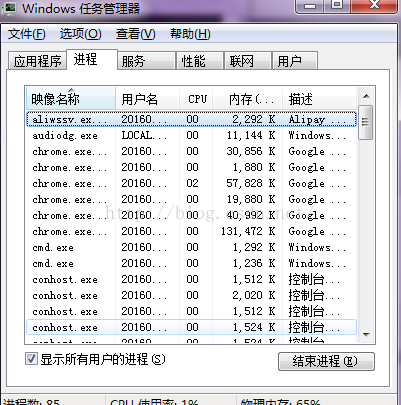Select chrome.exe row using 30,856 K

(x=191, y=151)
